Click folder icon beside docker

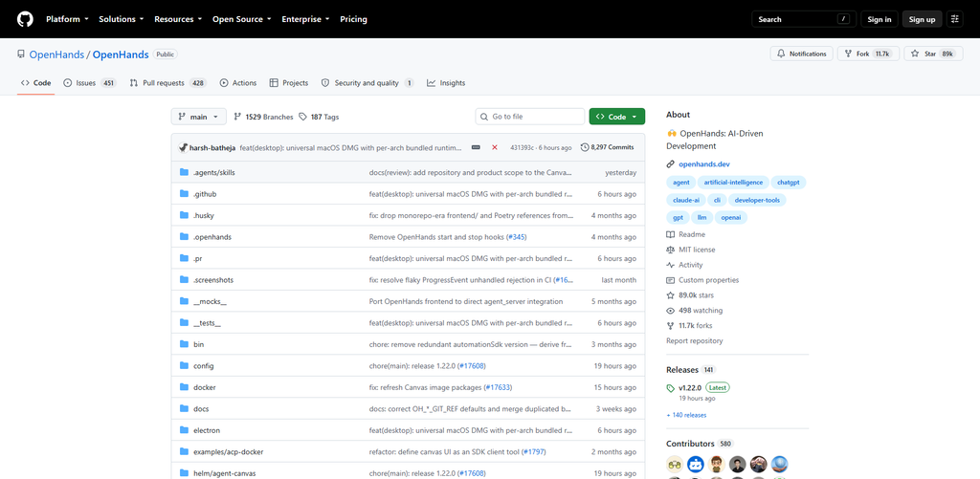coord(184,386)
